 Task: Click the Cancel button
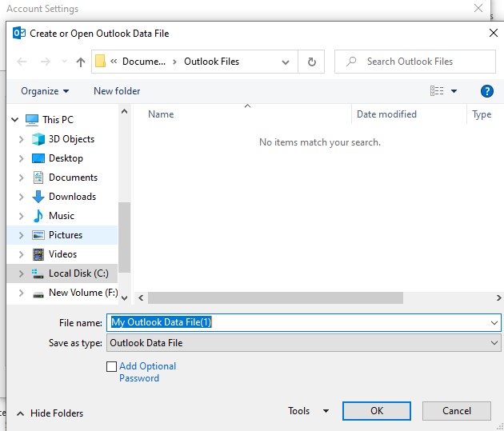point(457,411)
